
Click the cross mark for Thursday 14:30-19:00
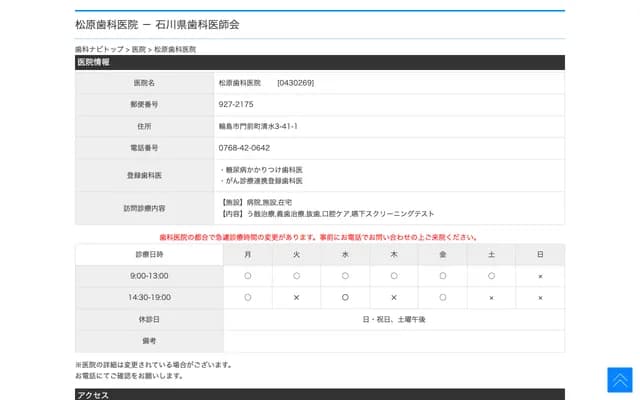tap(394, 298)
